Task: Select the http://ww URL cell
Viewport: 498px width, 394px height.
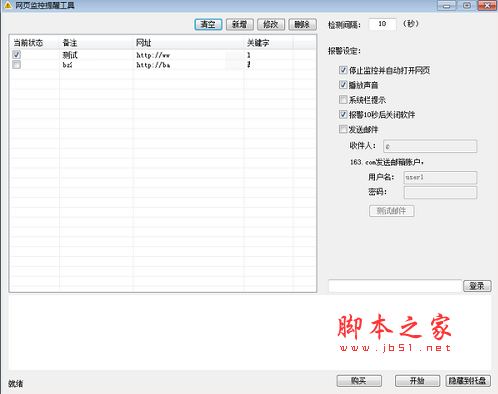Action: pyautogui.click(x=153, y=55)
